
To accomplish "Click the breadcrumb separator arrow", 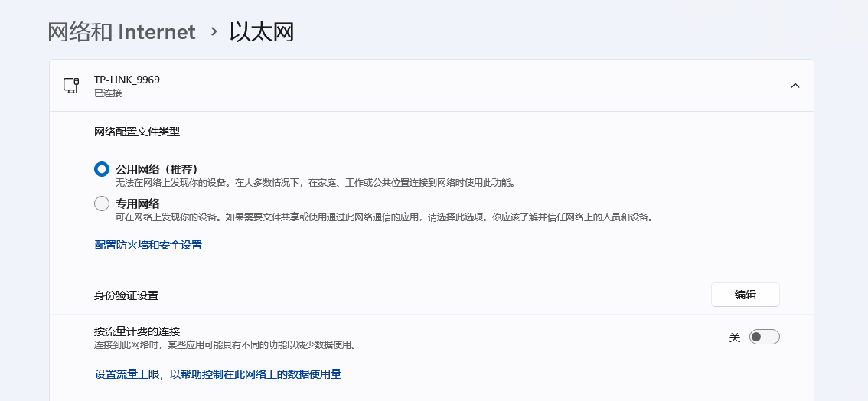I will pos(214,32).
